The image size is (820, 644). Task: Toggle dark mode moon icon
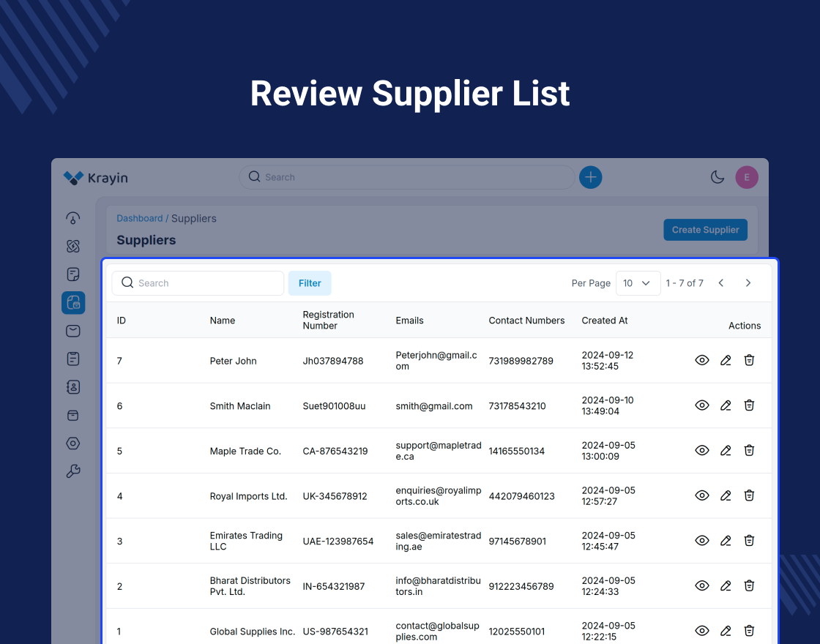tap(717, 177)
